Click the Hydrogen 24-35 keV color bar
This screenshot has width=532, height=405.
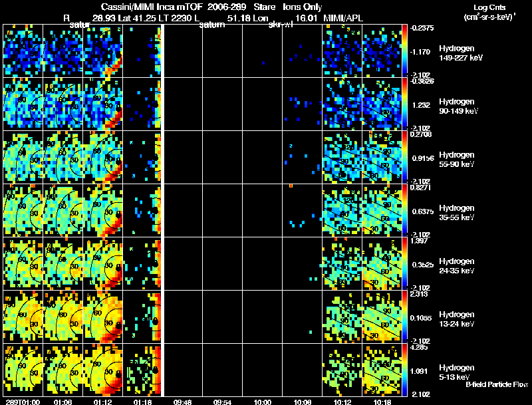point(404,263)
